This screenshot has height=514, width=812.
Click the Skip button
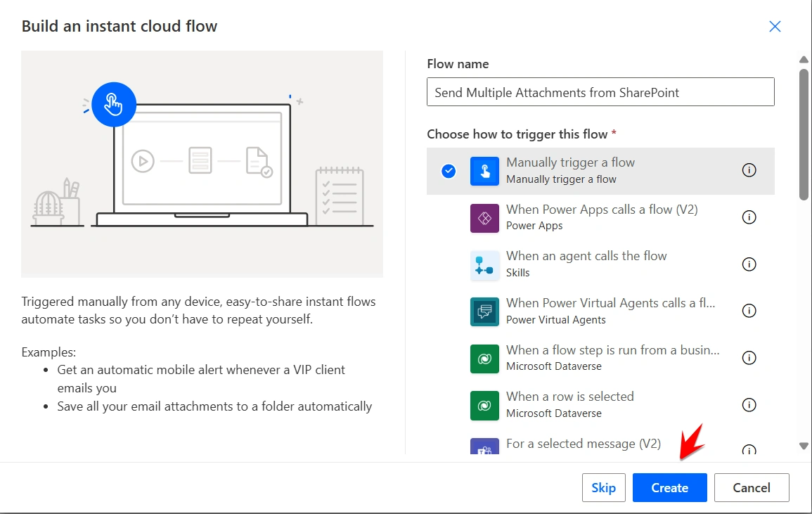coord(603,487)
